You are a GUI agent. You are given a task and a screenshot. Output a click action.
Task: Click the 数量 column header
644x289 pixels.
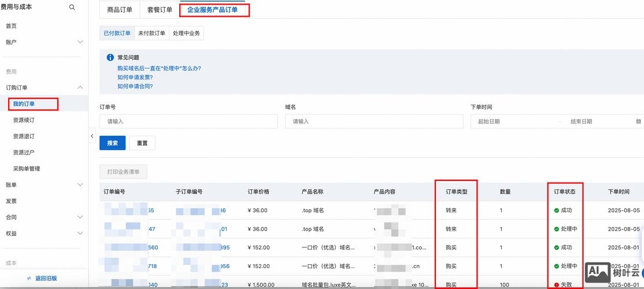point(506,192)
